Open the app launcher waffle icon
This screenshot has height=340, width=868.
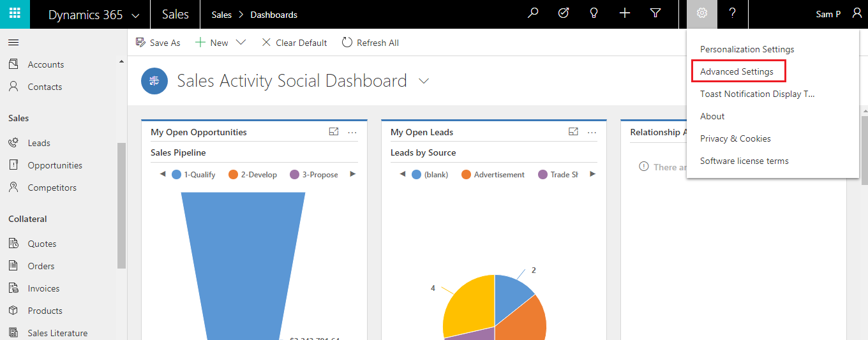click(15, 14)
